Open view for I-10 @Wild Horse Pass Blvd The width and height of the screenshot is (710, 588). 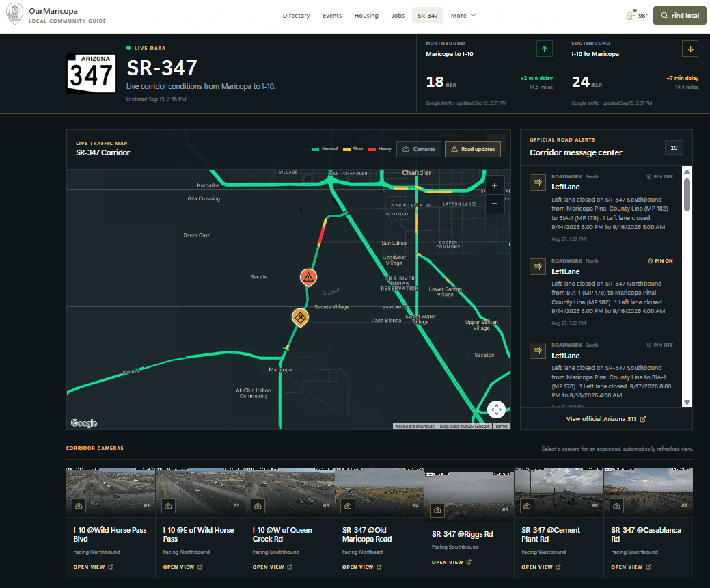point(94,567)
